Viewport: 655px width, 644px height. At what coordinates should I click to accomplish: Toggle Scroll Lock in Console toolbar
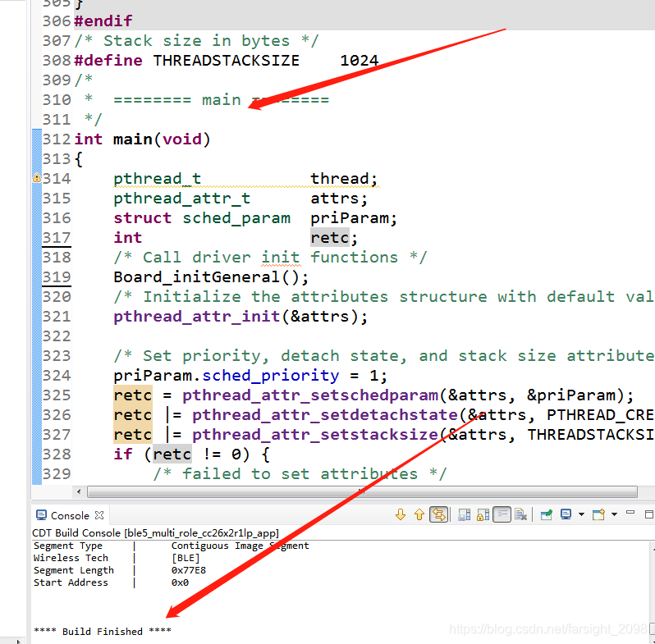tap(483, 514)
